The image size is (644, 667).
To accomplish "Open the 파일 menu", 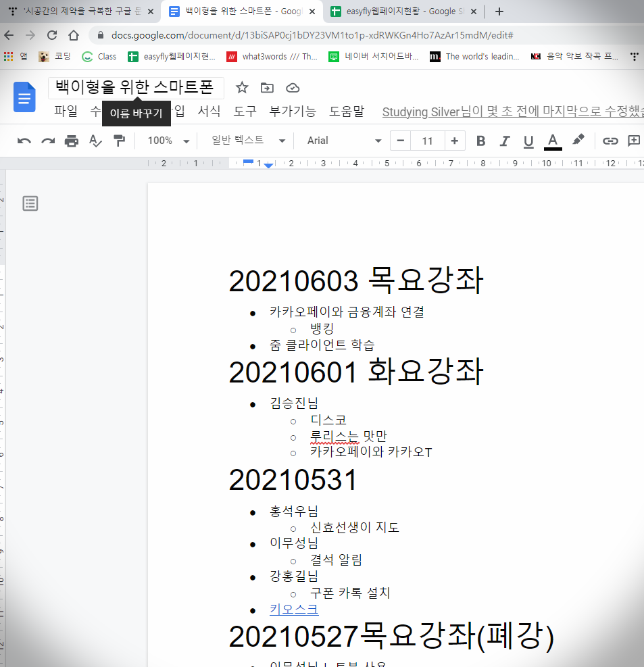I will coord(66,111).
